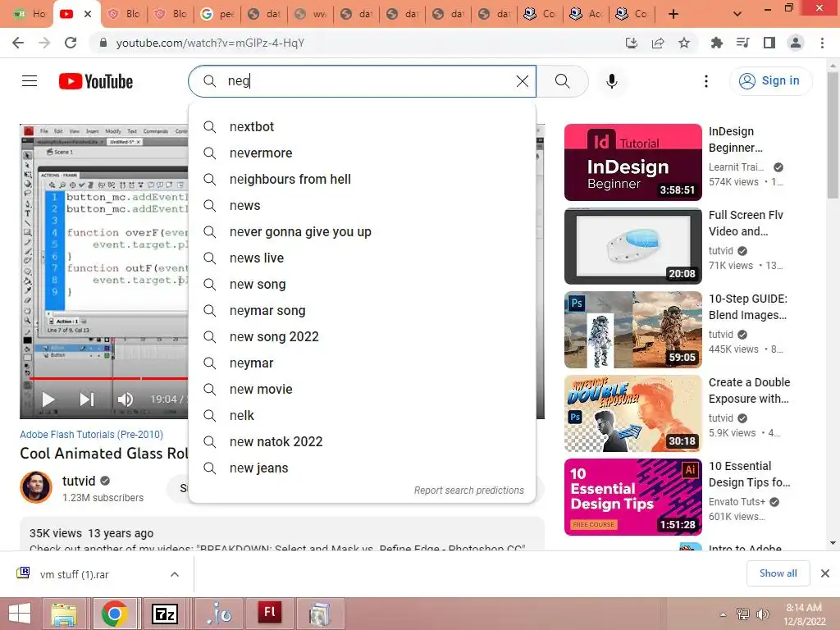Skip to next video

tap(87, 399)
